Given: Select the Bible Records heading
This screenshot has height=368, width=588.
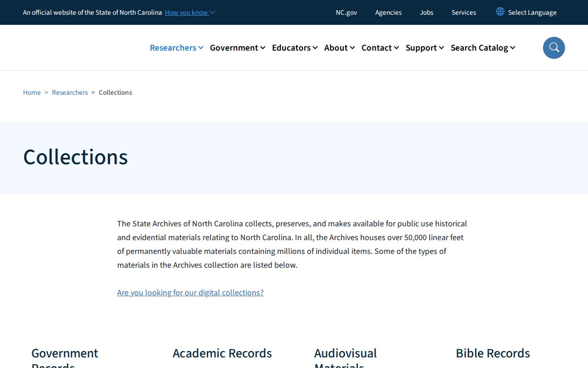Looking at the screenshot, I should [493, 353].
